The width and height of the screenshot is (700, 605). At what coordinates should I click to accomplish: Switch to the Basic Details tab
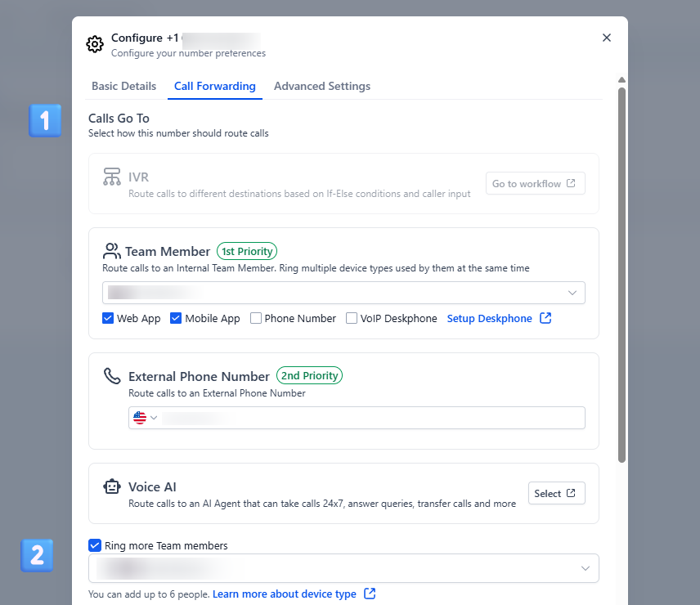(x=123, y=86)
